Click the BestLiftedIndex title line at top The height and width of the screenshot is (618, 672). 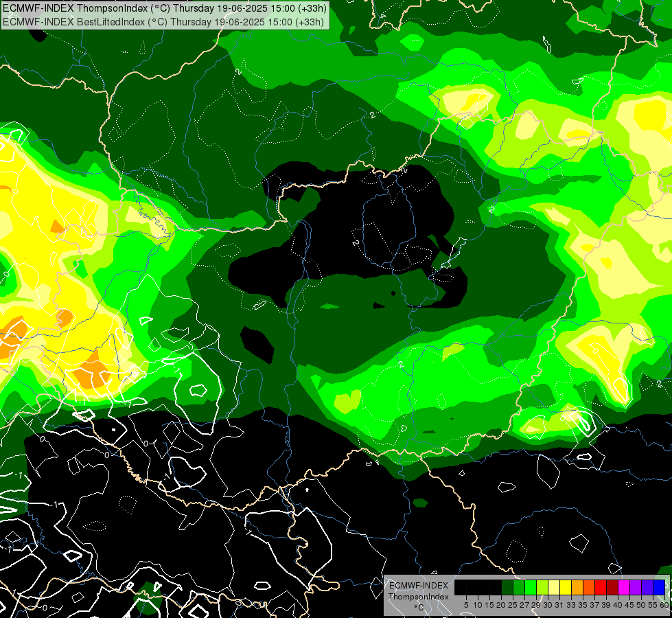tap(163, 21)
